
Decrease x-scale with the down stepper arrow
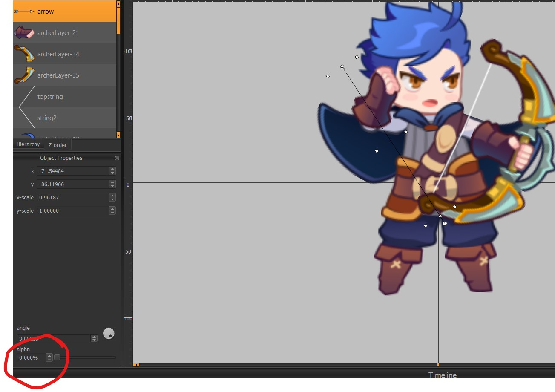pos(112,199)
